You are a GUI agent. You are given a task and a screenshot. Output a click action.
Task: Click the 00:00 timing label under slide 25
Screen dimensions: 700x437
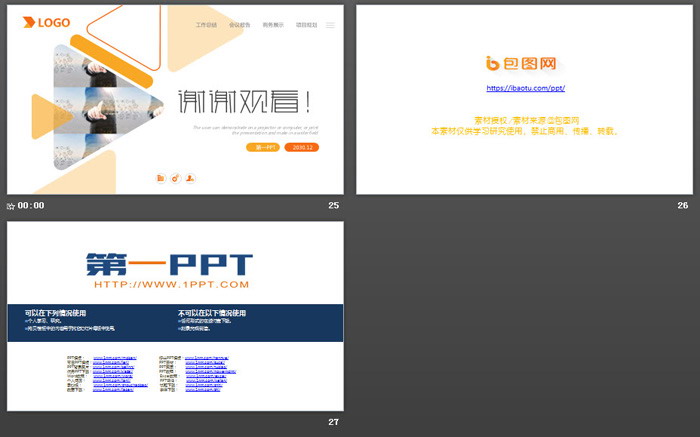click(x=31, y=205)
